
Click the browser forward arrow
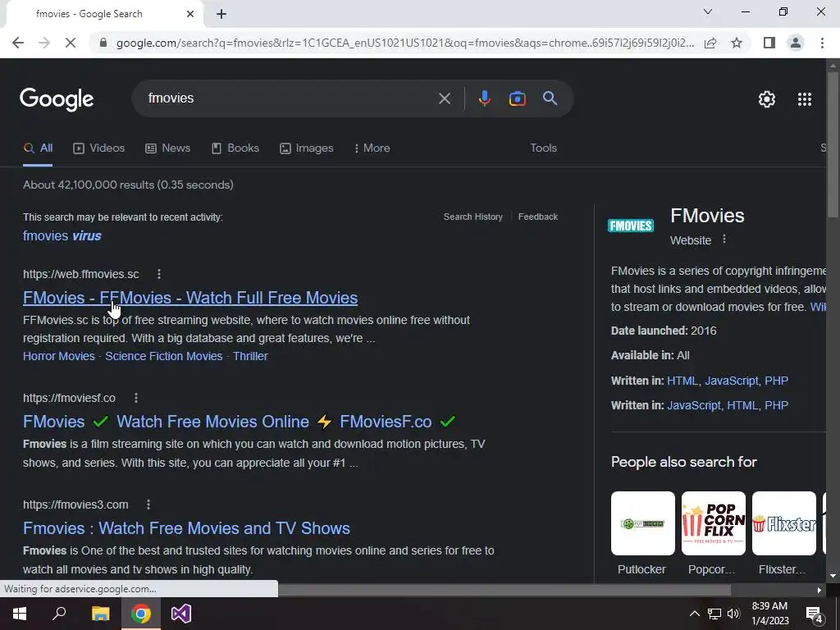click(x=44, y=43)
